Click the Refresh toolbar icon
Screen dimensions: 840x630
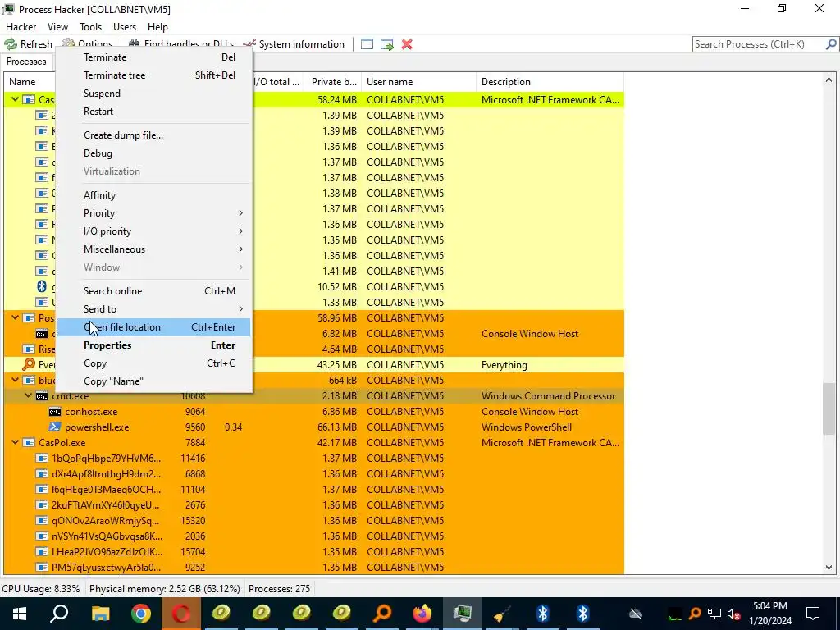pos(11,44)
